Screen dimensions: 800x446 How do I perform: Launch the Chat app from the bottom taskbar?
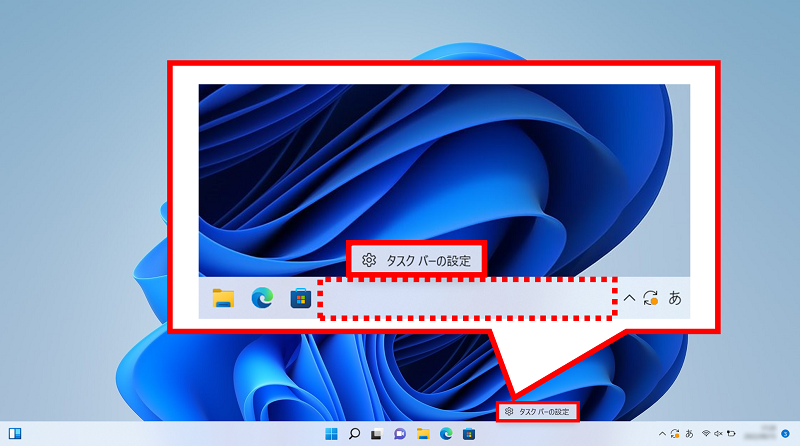click(399, 434)
